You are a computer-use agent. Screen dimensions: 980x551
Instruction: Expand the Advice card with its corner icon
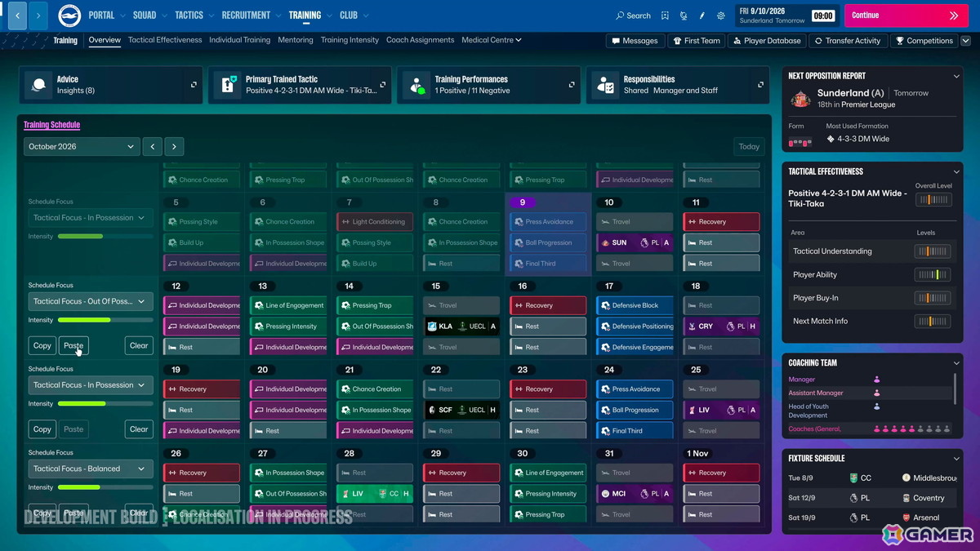[x=194, y=85]
